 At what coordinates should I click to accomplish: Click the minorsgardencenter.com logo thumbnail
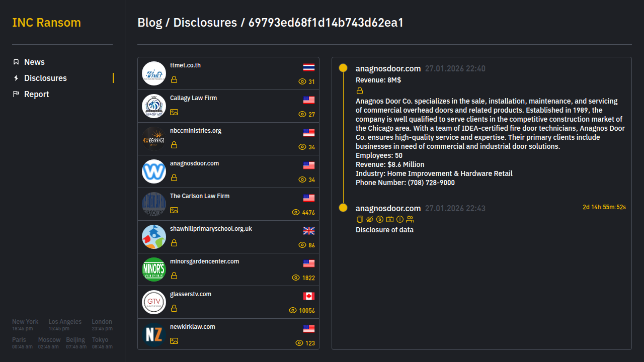point(154,269)
